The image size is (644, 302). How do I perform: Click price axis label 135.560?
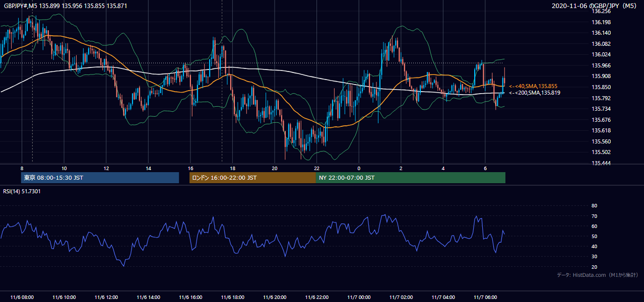[x=601, y=141]
